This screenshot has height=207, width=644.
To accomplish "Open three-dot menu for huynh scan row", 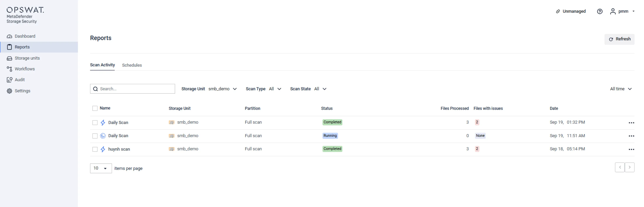I will pyautogui.click(x=631, y=149).
